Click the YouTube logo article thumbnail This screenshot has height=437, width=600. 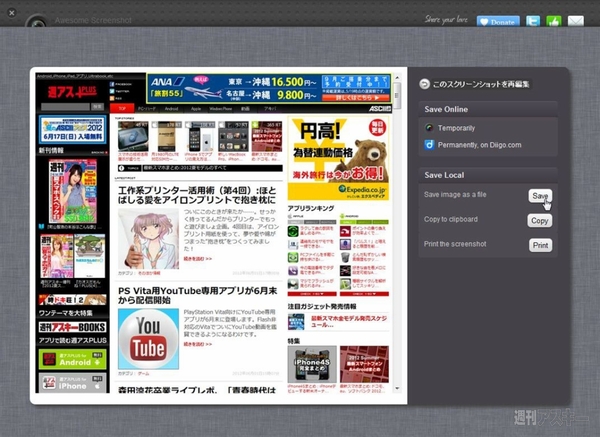[148, 339]
